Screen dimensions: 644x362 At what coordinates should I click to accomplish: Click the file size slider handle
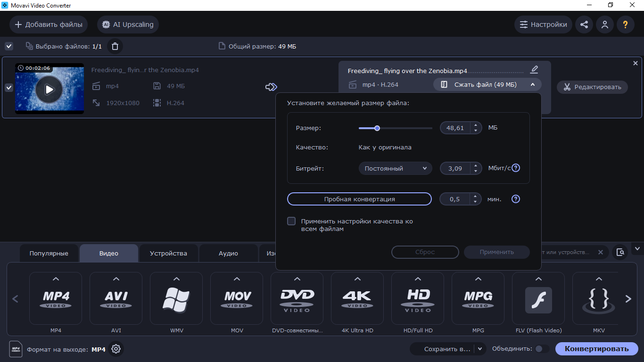(x=377, y=128)
